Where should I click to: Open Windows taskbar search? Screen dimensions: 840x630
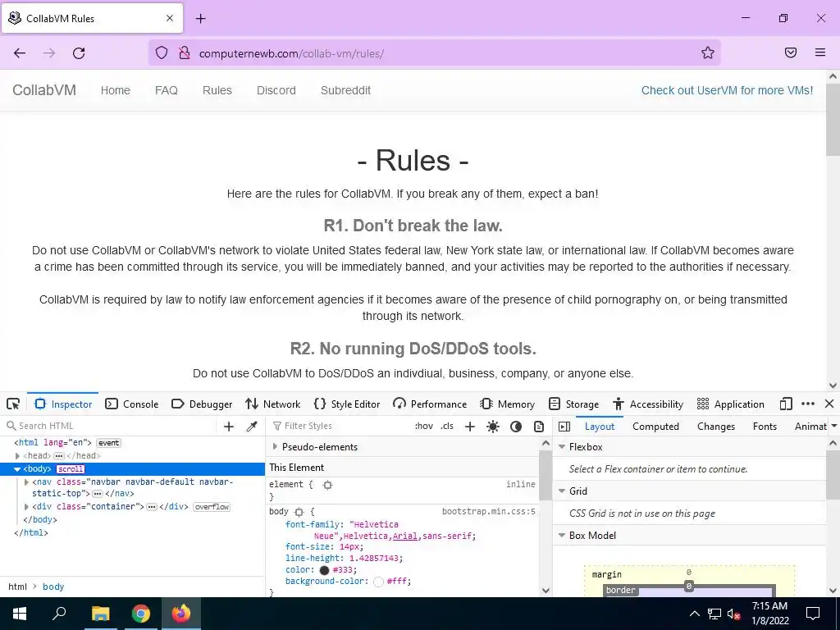[59, 614]
